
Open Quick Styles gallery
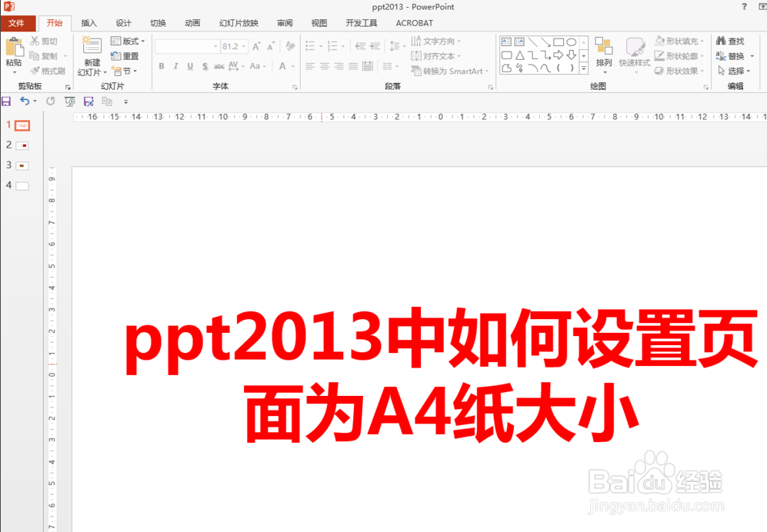[635, 55]
